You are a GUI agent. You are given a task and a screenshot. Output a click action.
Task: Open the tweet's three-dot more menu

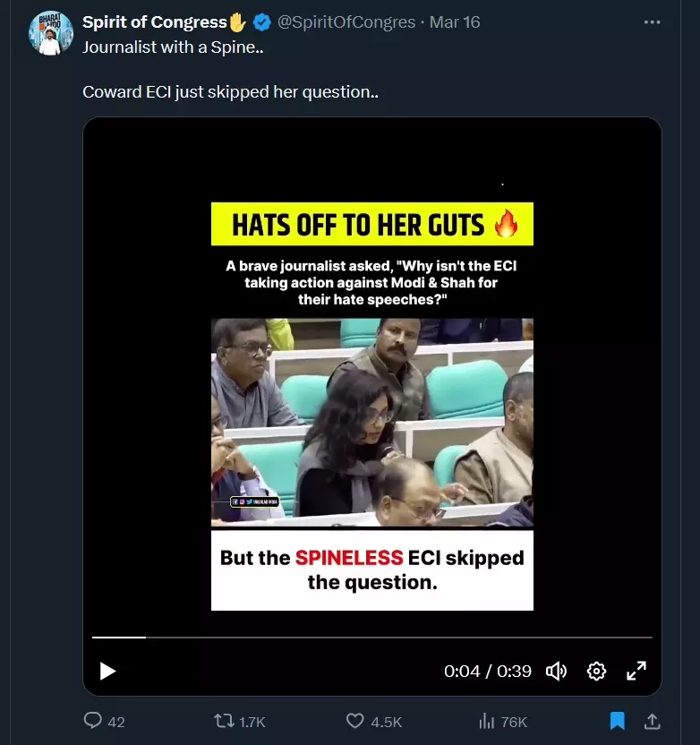point(653,22)
